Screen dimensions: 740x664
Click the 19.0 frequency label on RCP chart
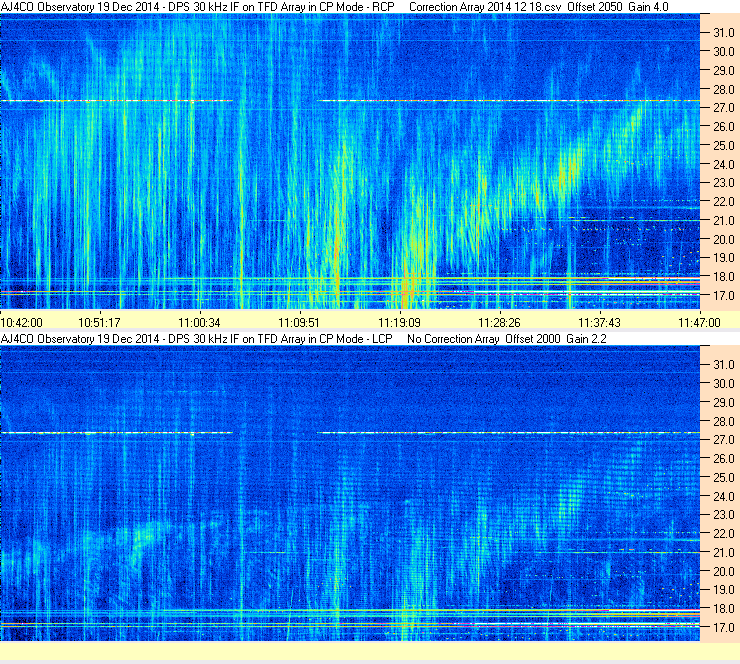[723, 258]
